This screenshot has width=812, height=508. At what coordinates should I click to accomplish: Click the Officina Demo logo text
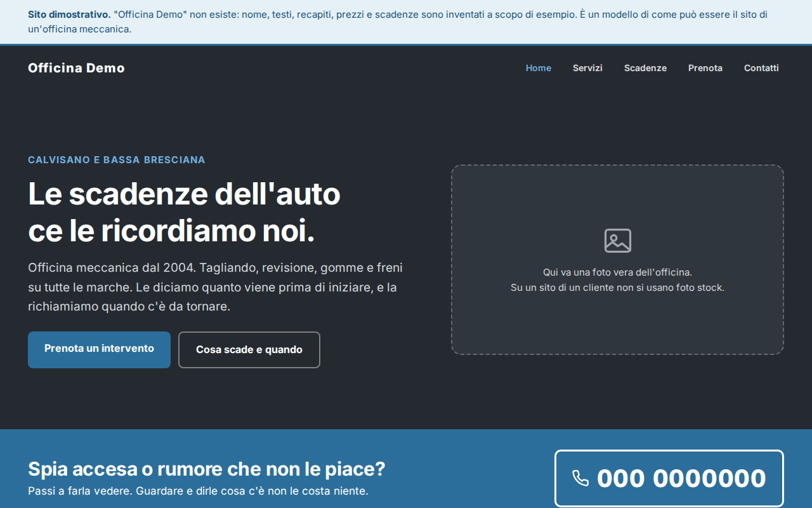(76, 68)
